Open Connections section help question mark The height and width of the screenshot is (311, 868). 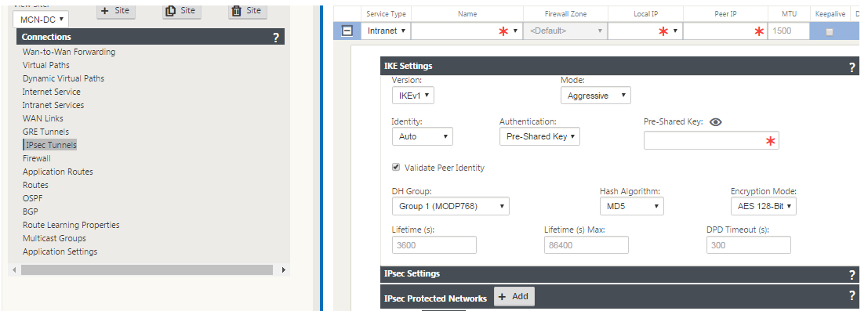click(x=276, y=37)
